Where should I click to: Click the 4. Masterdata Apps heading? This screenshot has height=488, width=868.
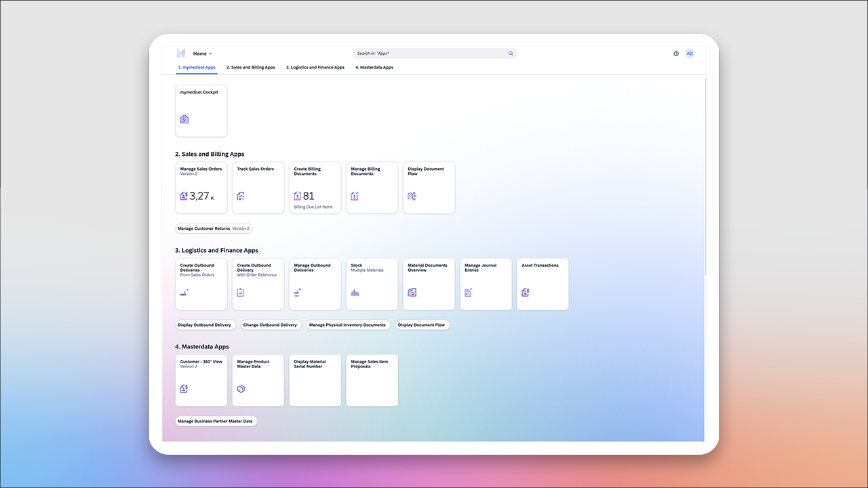tap(202, 347)
